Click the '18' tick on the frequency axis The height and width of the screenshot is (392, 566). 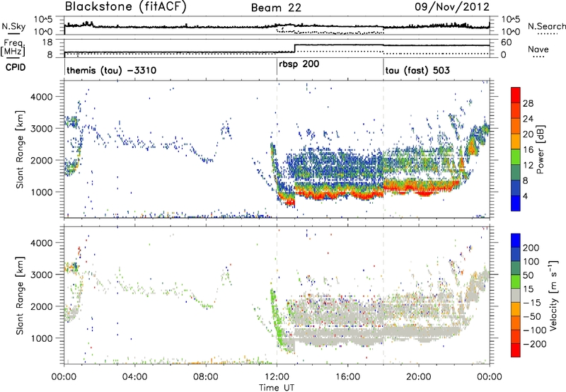pos(47,42)
